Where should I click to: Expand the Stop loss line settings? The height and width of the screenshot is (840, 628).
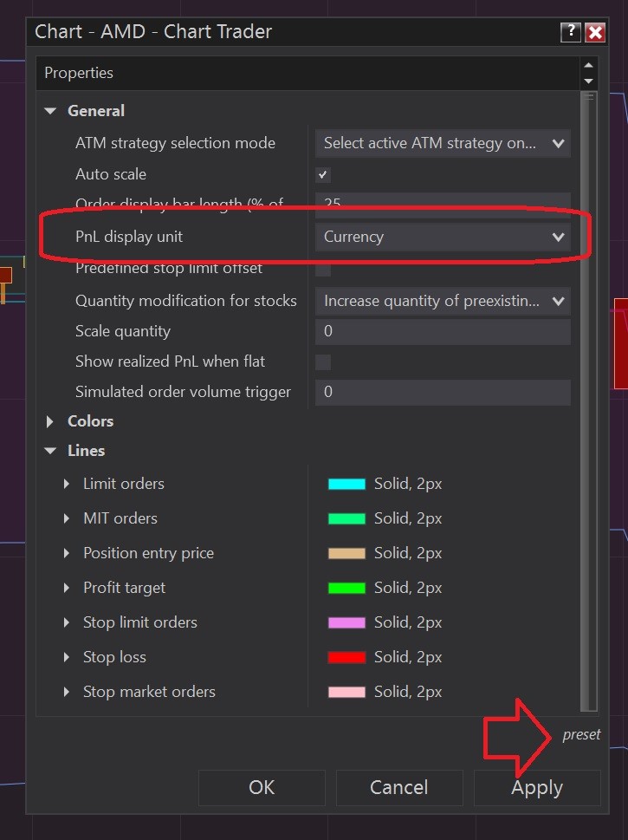point(67,657)
